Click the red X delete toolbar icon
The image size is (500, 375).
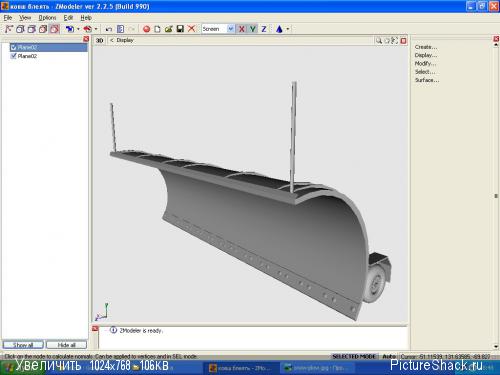pyautogui.click(x=191, y=29)
